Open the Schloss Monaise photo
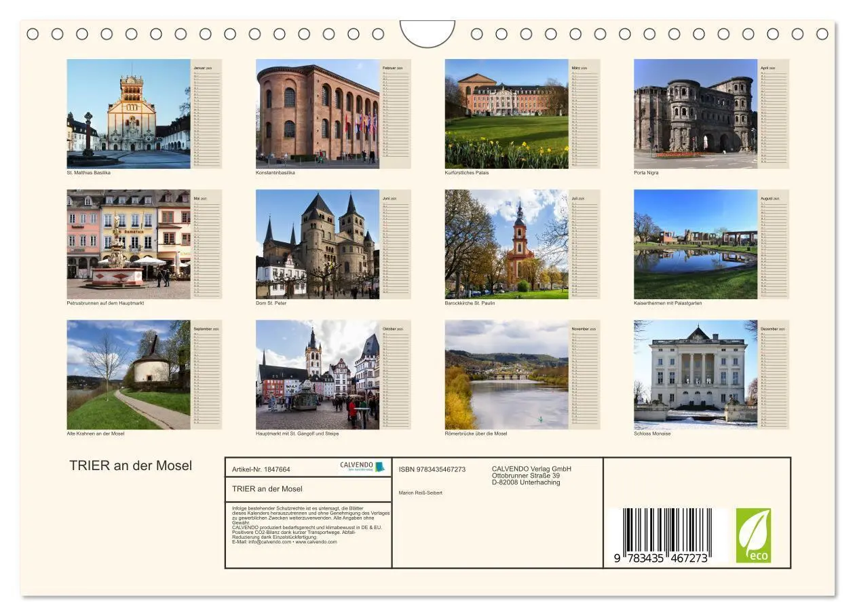This screenshot has height=616, width=855. 696,374
